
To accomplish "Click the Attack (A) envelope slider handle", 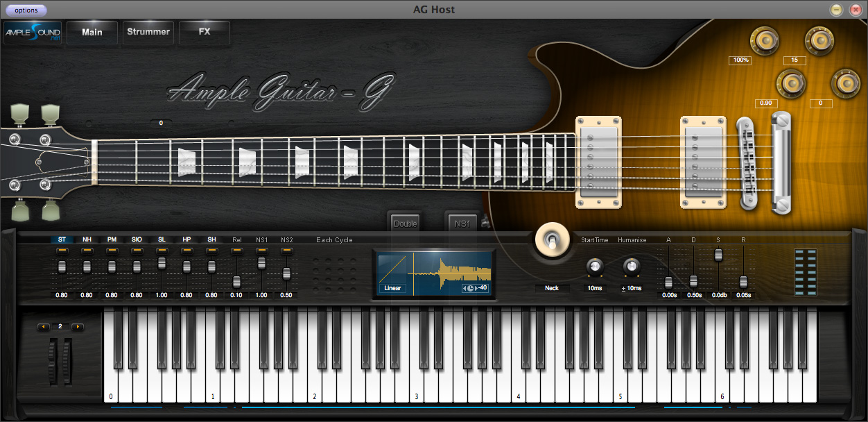I will 668,282.
